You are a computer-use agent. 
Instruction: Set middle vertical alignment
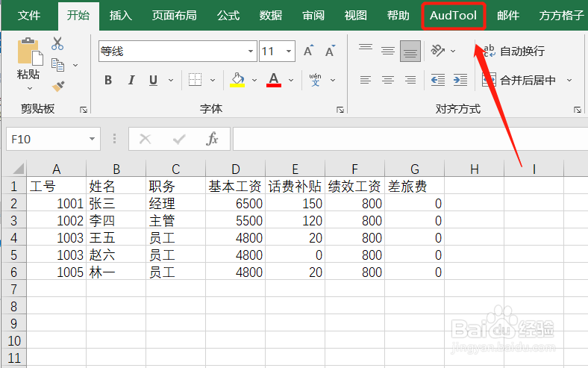(x=388, y=51)
